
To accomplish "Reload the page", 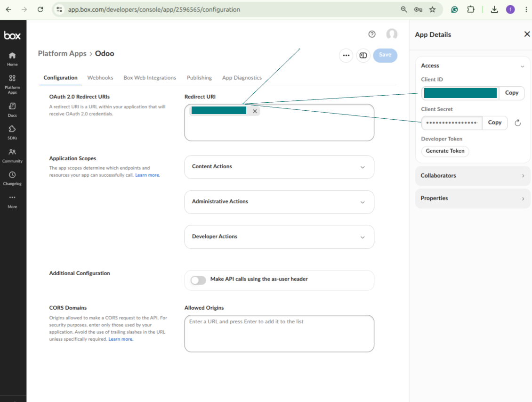I will pyautogui.click(x=40, y=9).
